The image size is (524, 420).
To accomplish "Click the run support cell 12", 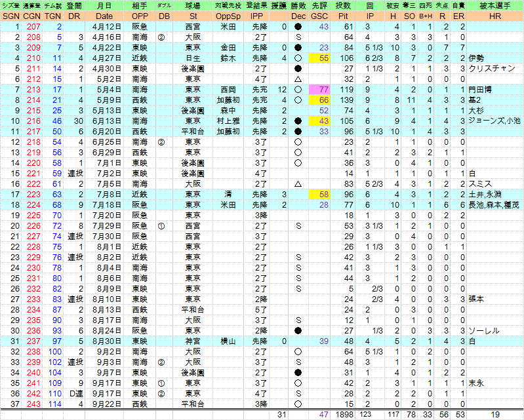I will coord(282,90).
